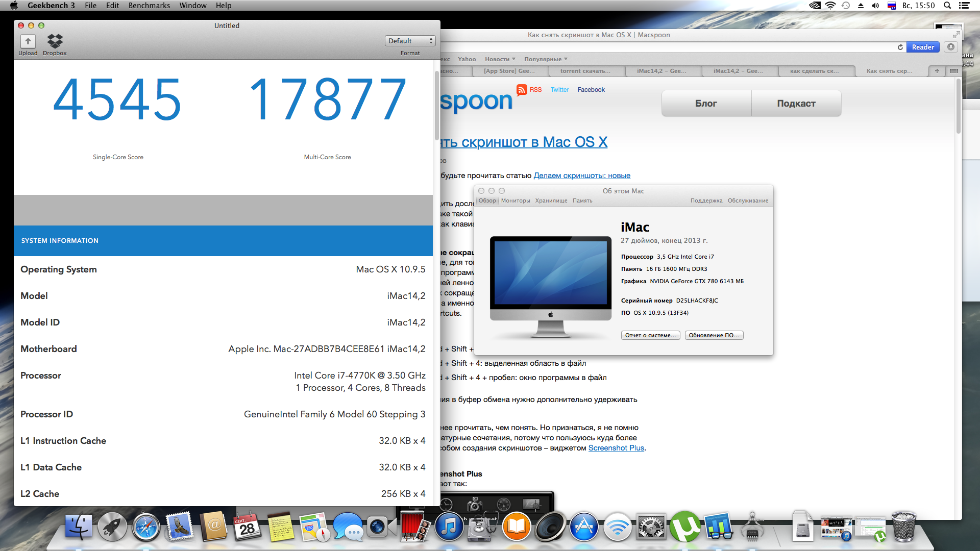Click Обслуживание in About This Mac

(748, 201)
